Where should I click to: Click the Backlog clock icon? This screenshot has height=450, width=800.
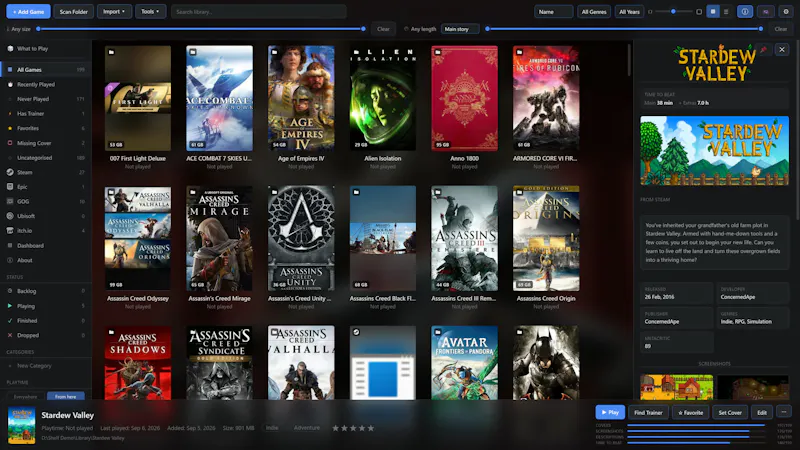click(10, 291)
